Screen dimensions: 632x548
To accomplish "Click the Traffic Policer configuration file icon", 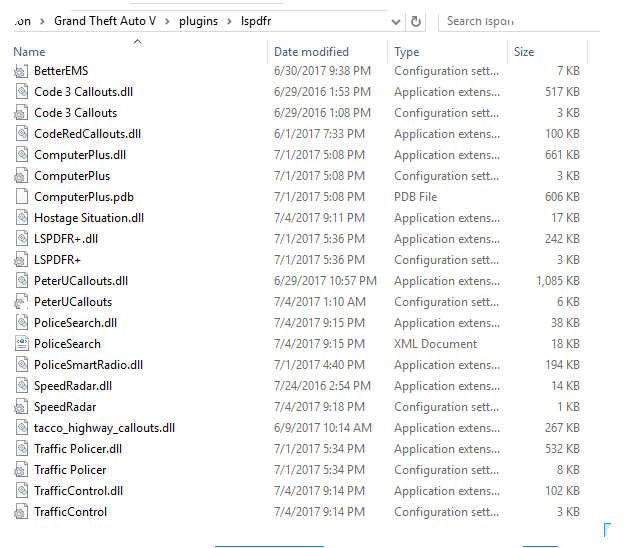I will coord(21,470).
